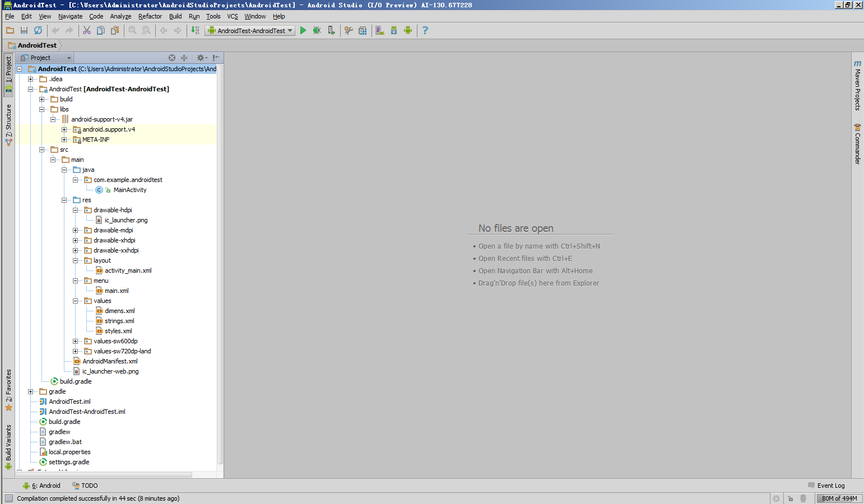Click the Scroll from Source target icon
The width and height of the screenshot is (864, 504).
[x=172, y=58]
